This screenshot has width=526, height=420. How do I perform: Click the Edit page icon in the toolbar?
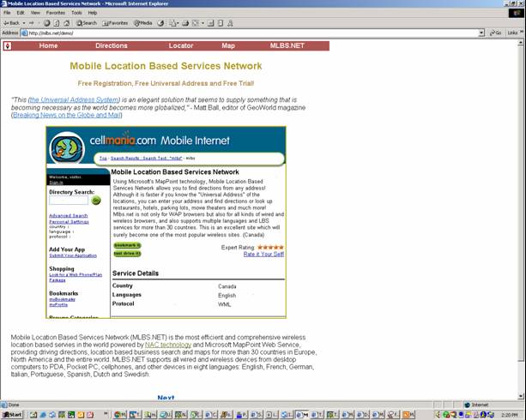coord(196,23)
